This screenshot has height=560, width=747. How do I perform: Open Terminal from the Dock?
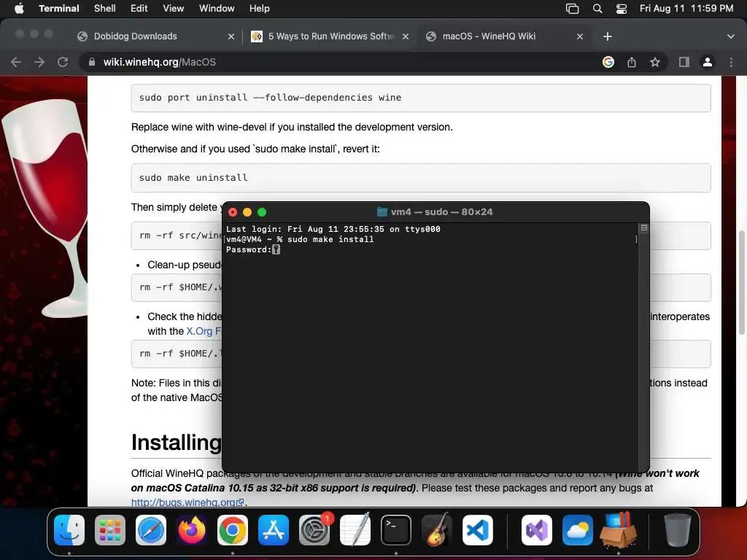396,530
